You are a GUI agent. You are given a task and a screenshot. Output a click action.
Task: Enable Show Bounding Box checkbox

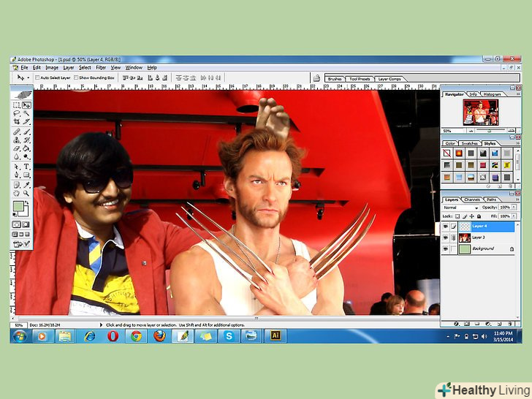click(x=76, y=77)
